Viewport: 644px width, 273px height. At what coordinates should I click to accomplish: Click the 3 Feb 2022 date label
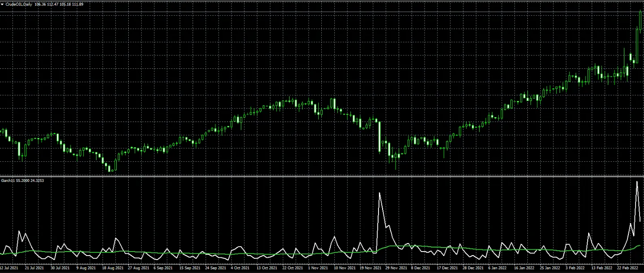coord(575,269)
